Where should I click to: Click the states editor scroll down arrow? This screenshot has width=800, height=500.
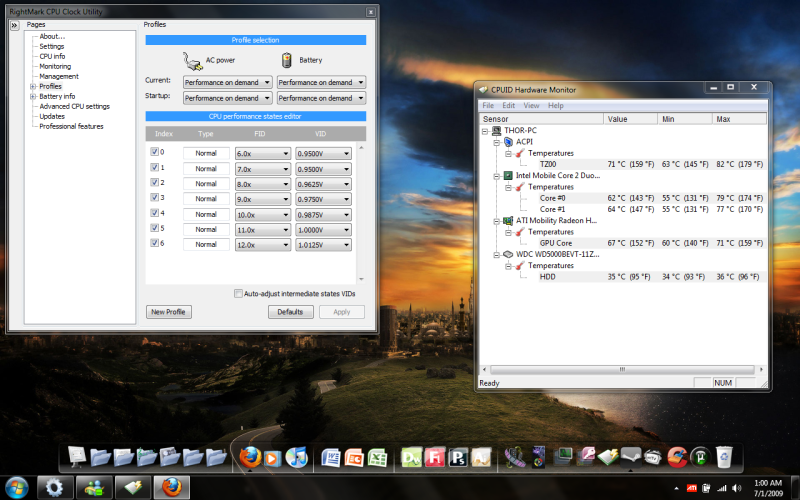click(361, 279)
